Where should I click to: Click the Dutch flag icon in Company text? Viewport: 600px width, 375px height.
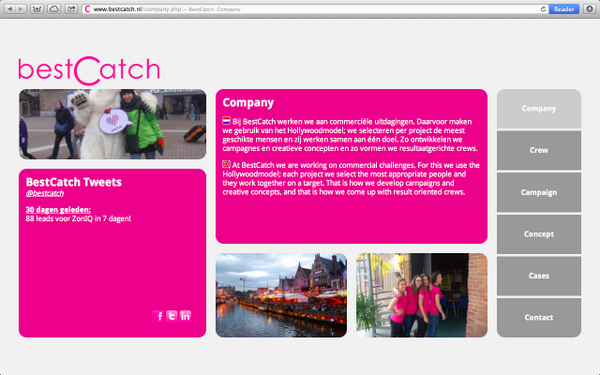(x=227, y=121)
